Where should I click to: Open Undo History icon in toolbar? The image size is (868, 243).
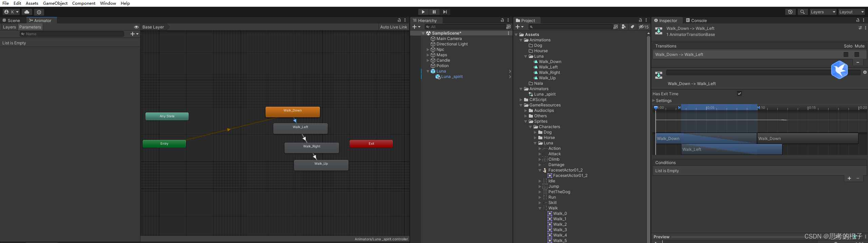[790, 12]
